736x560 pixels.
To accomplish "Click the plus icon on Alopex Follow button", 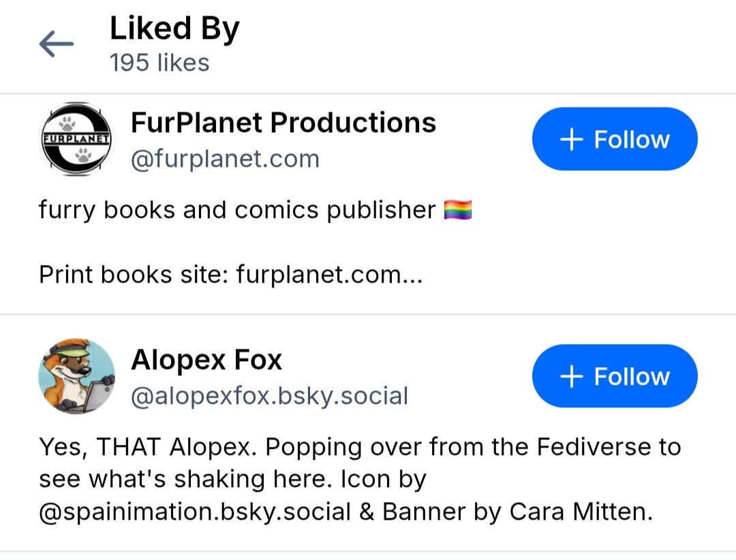I will tap(572, 377).
